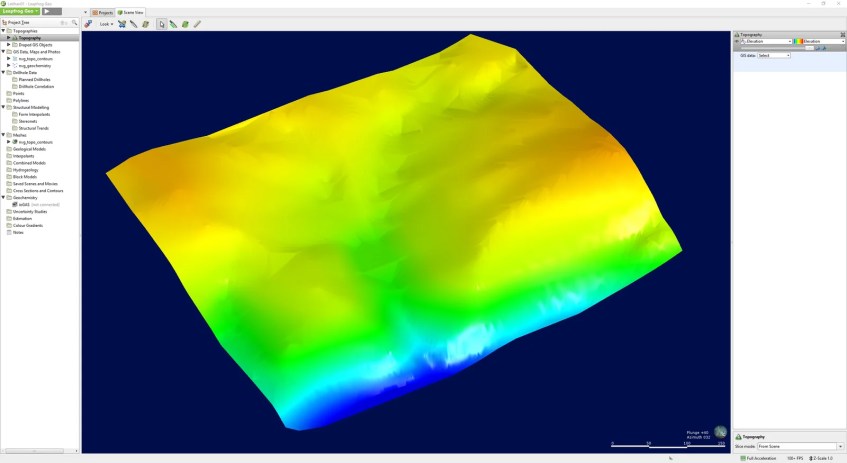
Task: Open the Elevation display dropdown
Action: [x=767, y=41]
